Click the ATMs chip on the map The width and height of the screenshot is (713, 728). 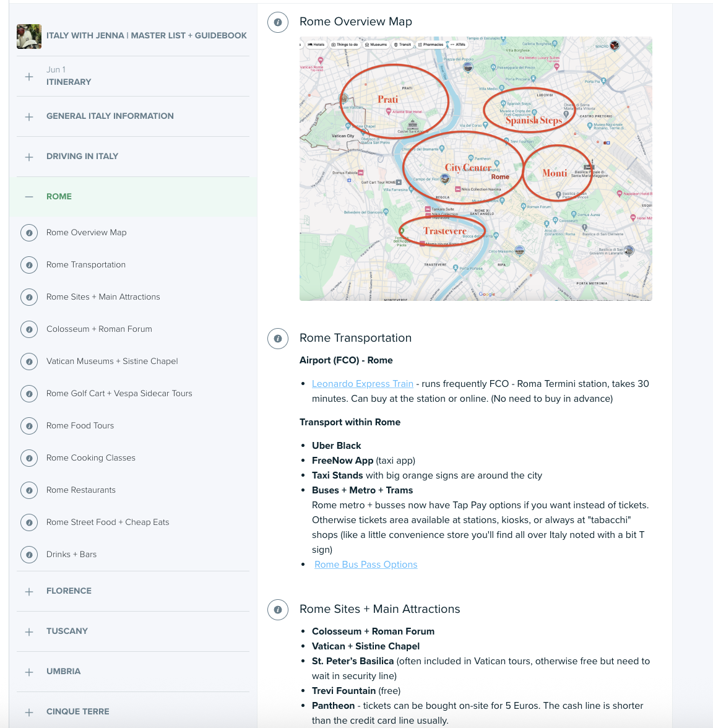(x=458, y=45)
